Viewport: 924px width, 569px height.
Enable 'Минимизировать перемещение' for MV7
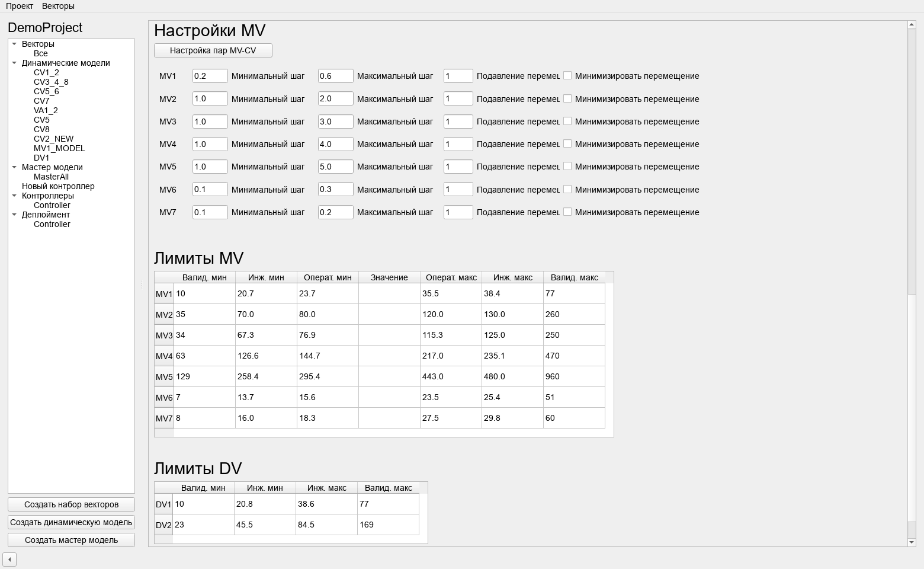coord(567,212)
